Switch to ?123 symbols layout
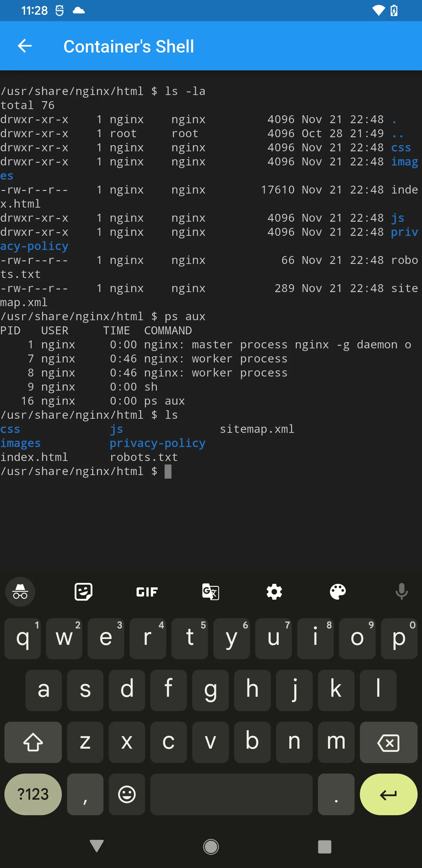 (x=33, y=794)
